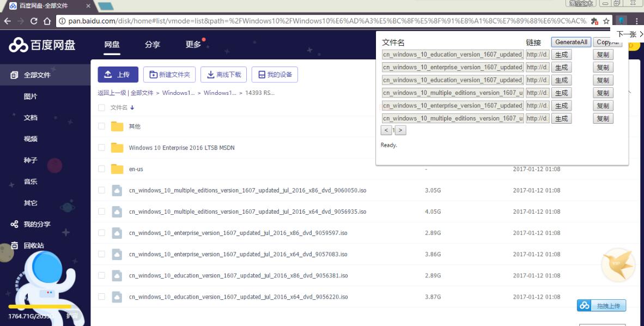644x326 pixels.
Task: Click the en-us folder icon
Action: pos(117,169)
